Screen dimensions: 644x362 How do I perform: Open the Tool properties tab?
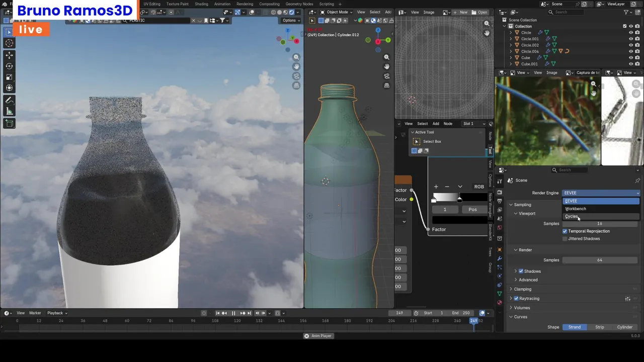[500, 181]
